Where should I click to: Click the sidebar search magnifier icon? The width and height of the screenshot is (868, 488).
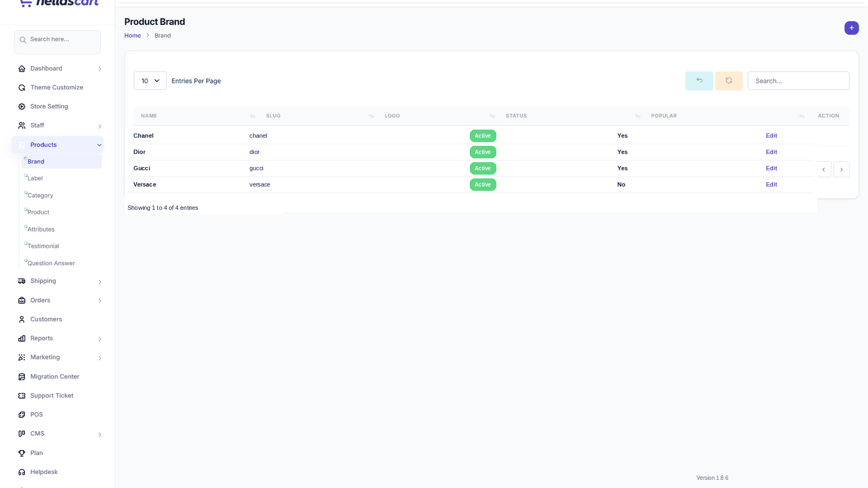(x=23, y=40)
